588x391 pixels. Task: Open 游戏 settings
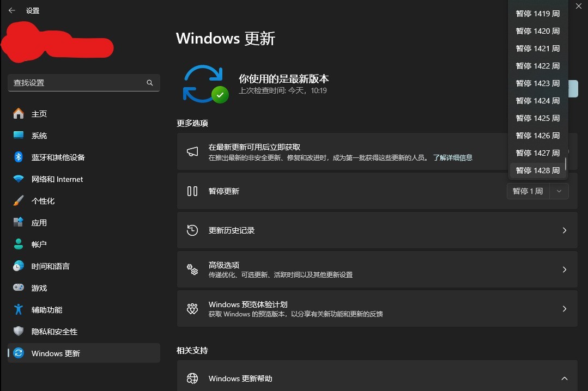click(39, 288)
